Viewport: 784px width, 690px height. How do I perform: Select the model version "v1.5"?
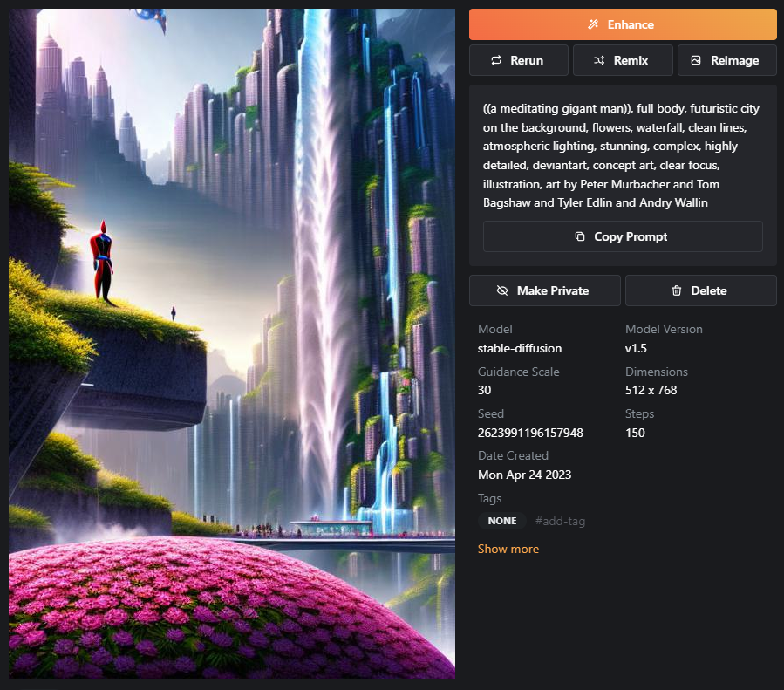pyautogui.click(x=636, y=349)
